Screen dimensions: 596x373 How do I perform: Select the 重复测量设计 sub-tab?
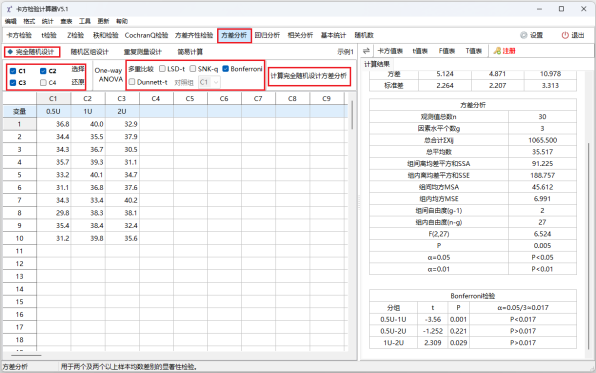coord(143,52)
